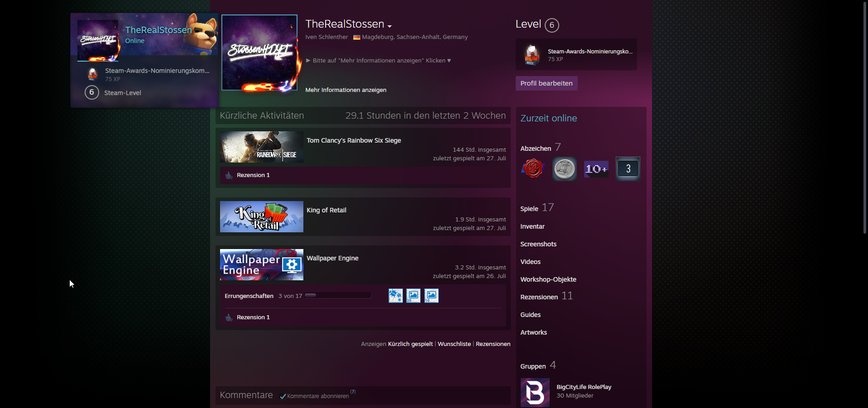Click the Level 6 circle indicator

pyautogui.click(x=551, y=25)
